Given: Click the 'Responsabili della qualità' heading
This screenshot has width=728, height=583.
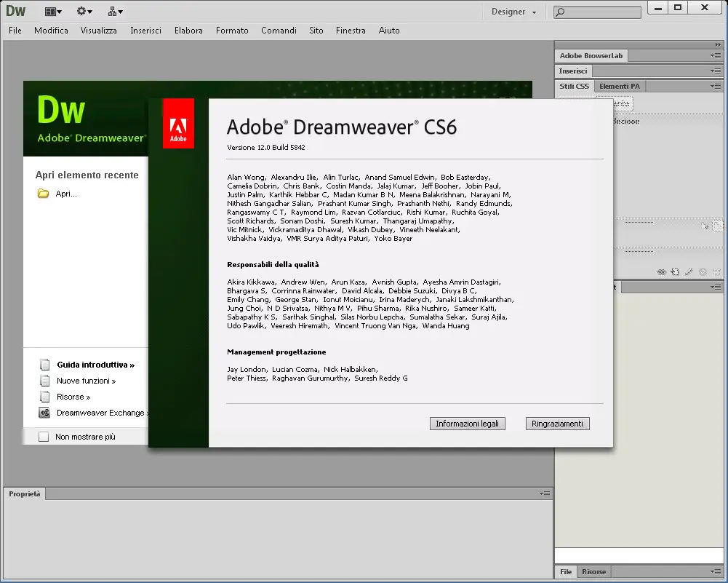Looking at the screenshot, I should [273, 264].
